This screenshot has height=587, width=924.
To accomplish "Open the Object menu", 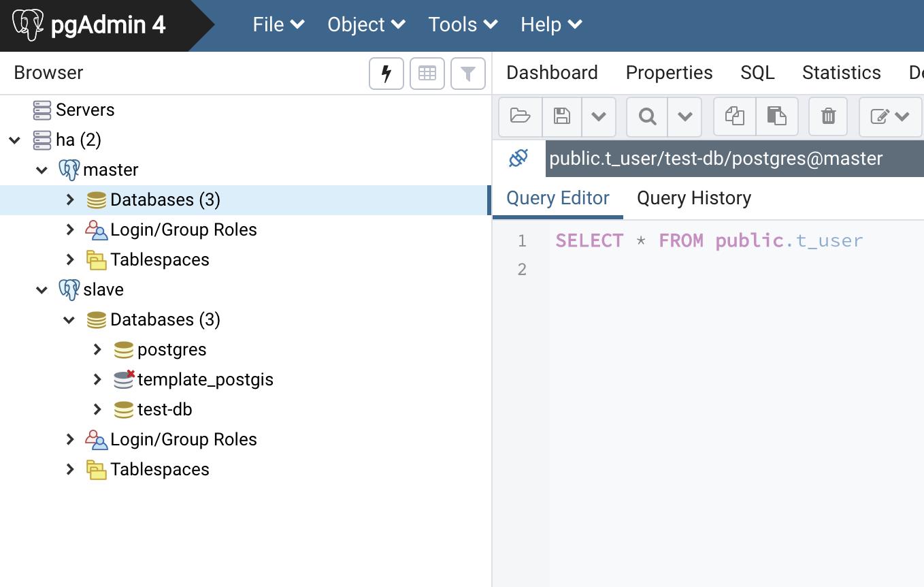I will 367,25.
